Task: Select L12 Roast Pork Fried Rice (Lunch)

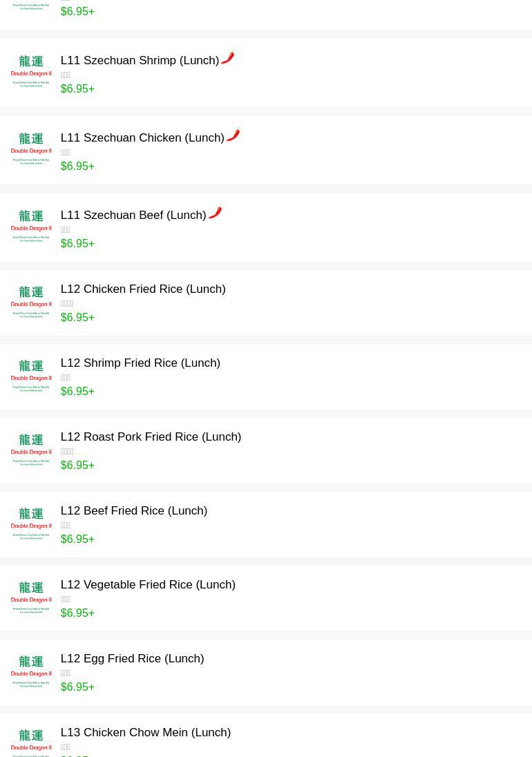Action: tap(151, 437)
